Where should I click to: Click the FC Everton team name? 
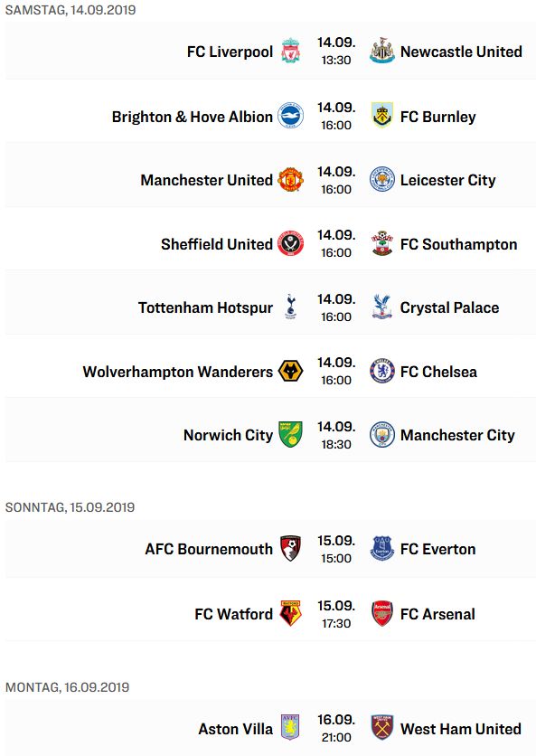click(x=437, y=549)
